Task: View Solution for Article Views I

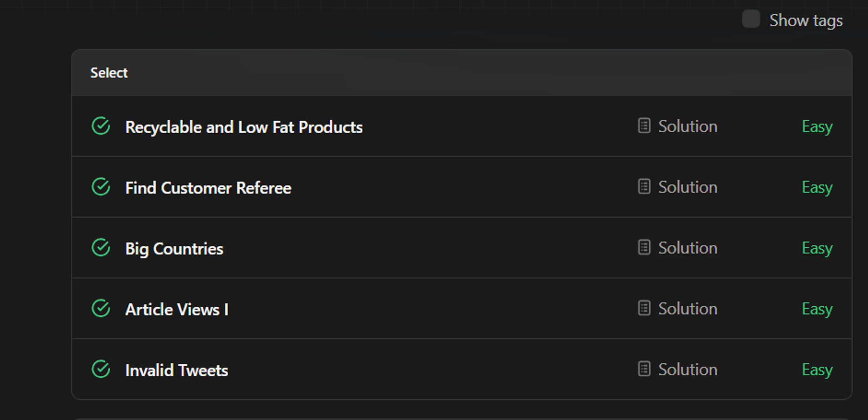Action: coord(687,308)
